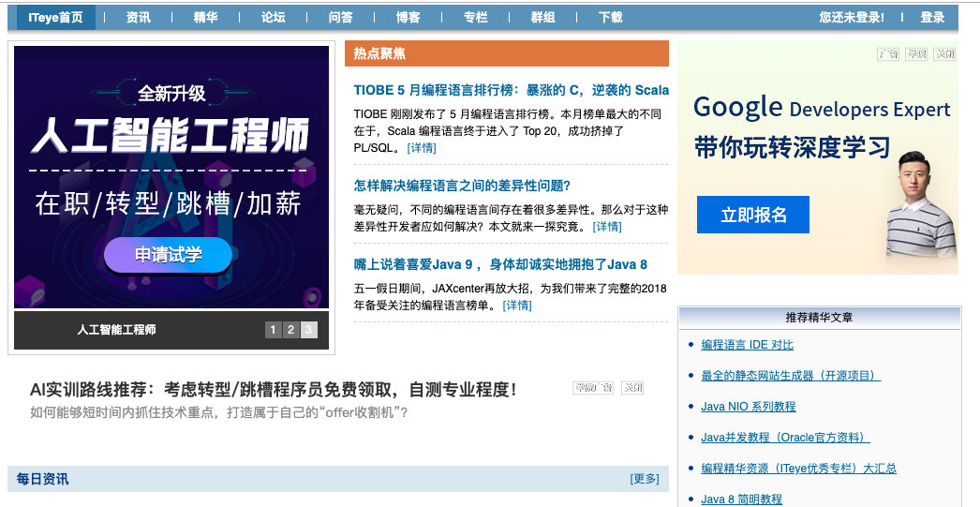Viewport: 980px width, 507px height.
Task: Open the 群组 nav item
Action: coord(543,18)
